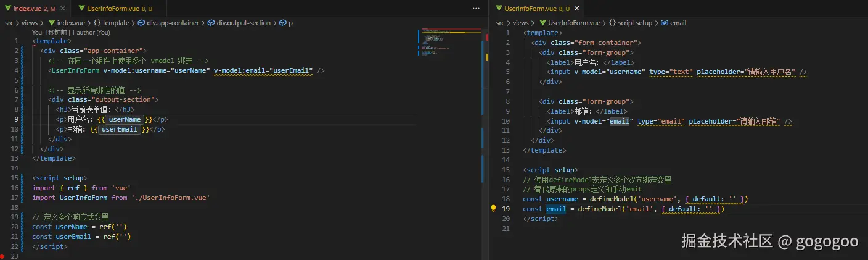Close the index.vue editor tab
This screenshot has height=260, width=868.
[x=64, y=9]
